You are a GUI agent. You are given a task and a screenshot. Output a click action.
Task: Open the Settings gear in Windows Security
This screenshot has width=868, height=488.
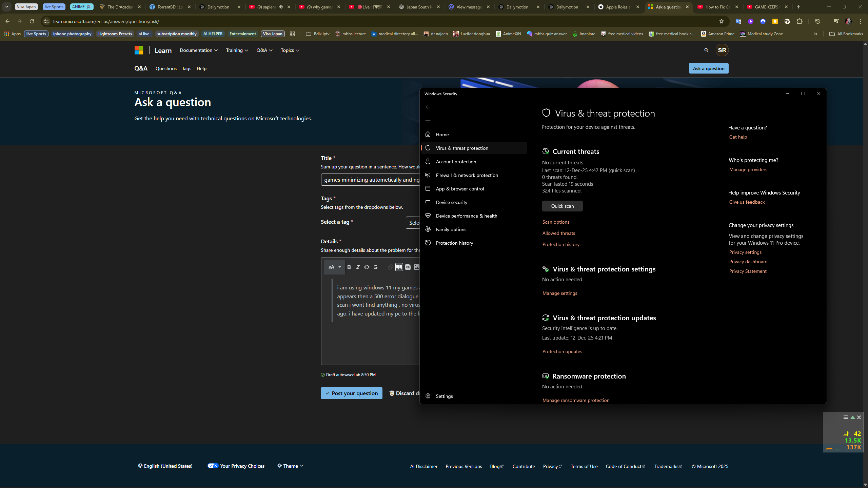click(428, 396)
